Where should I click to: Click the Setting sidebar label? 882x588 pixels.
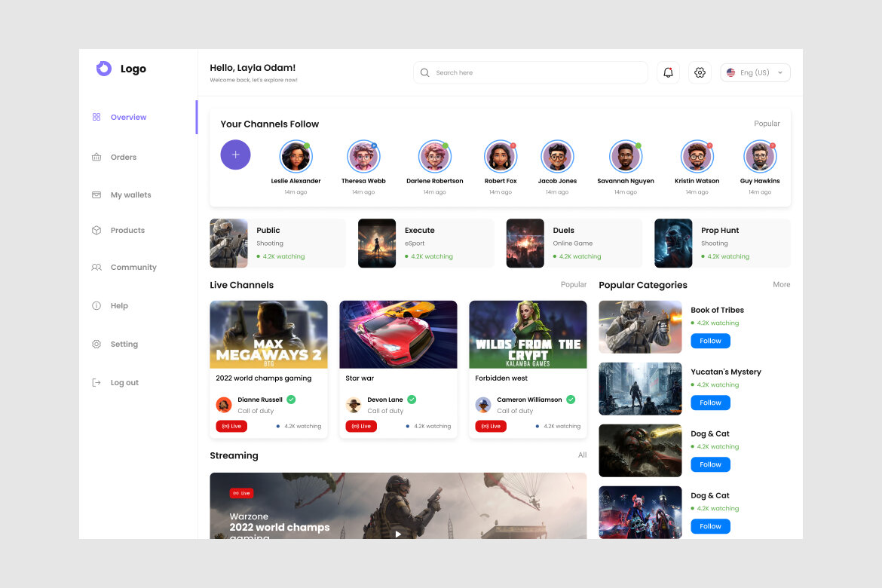pyautogui.click(x=124, y=344)
